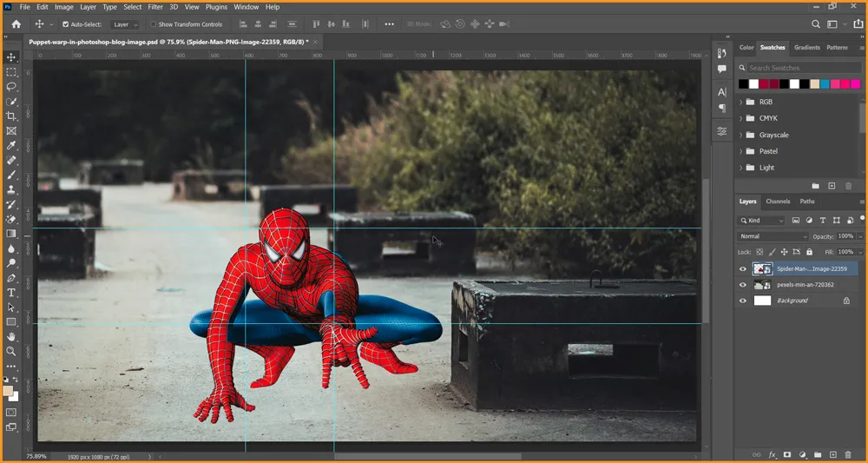Viewport: 868px width, 463px height.
Task: Select the Zoom tool
Action: pyautogui.click(x=11, y=351)
